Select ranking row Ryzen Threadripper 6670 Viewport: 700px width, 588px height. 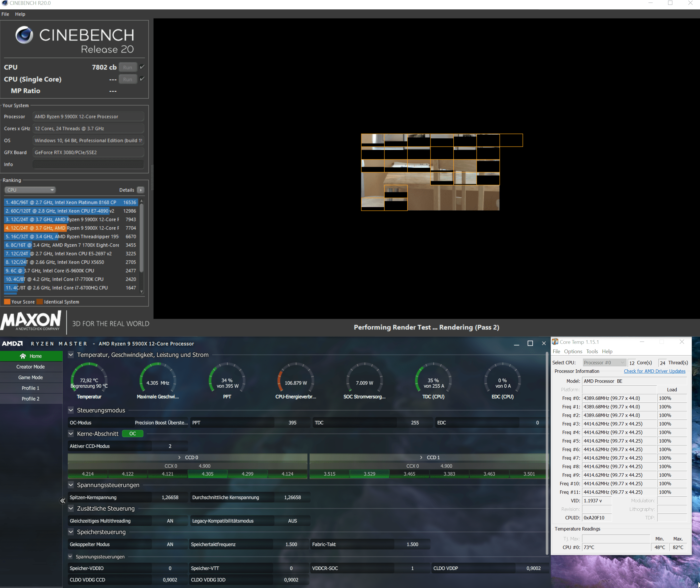point(71,236)
